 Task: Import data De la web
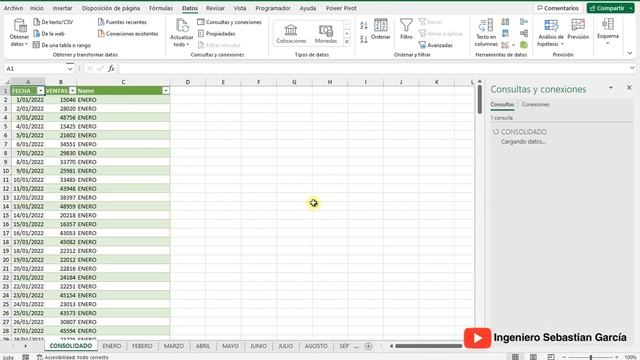click(x=49, y=33)
